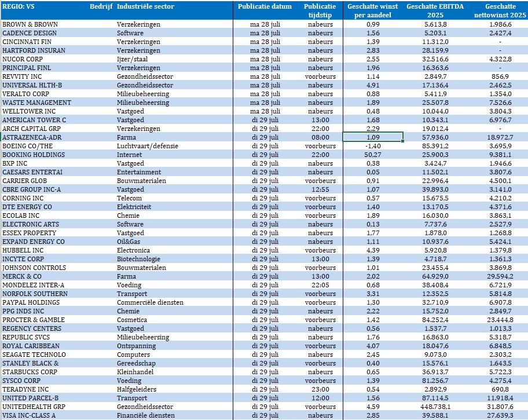528x420 pixels.
Task: Click the Electronica sector cell
Action: point(133,250)
